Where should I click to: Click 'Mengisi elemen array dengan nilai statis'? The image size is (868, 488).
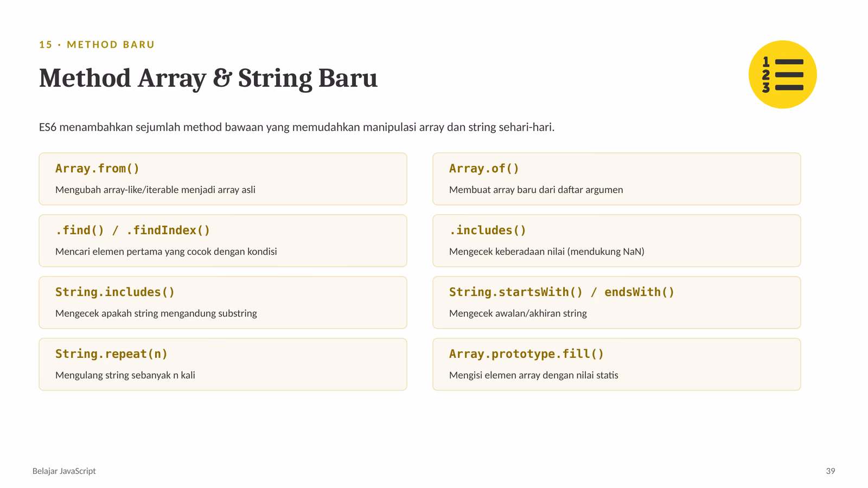click(534, 375)
